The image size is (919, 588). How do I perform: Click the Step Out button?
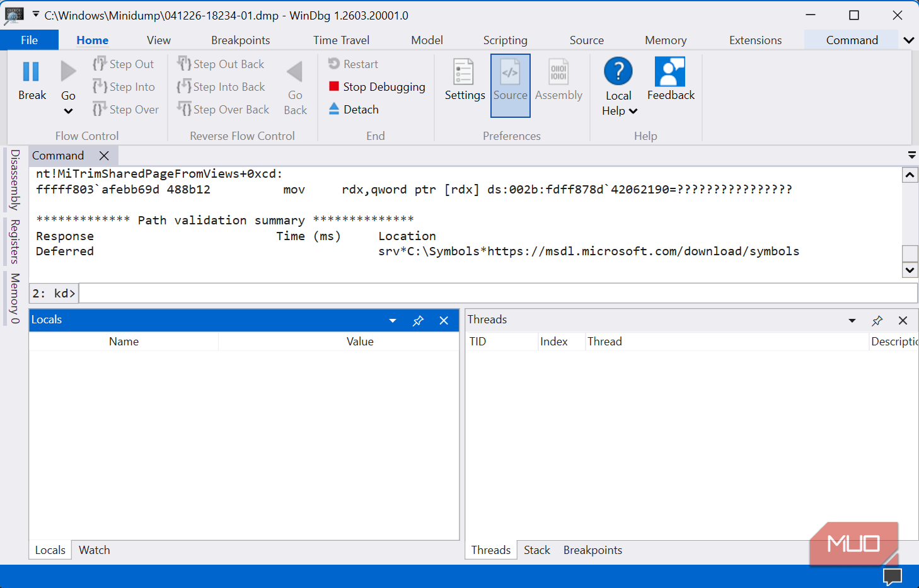[x=124, y=64]
